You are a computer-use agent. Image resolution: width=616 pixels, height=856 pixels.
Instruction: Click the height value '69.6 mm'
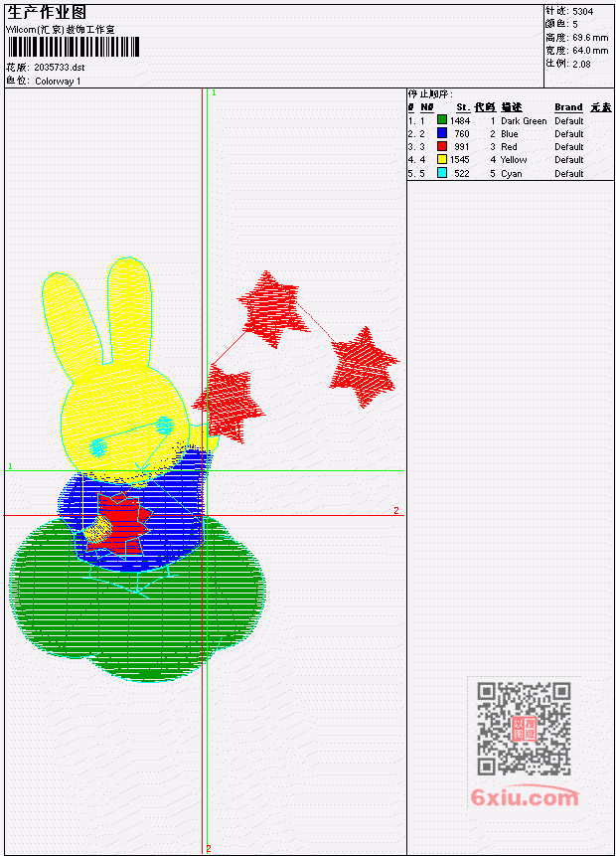click(x=590, y=38)
